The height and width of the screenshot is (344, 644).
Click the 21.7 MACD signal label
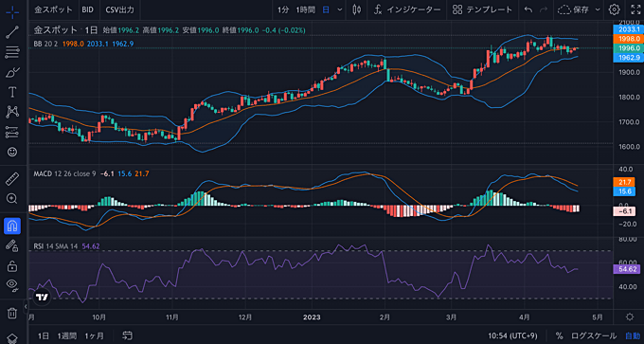pyautogui.click(x=624, y=182)
